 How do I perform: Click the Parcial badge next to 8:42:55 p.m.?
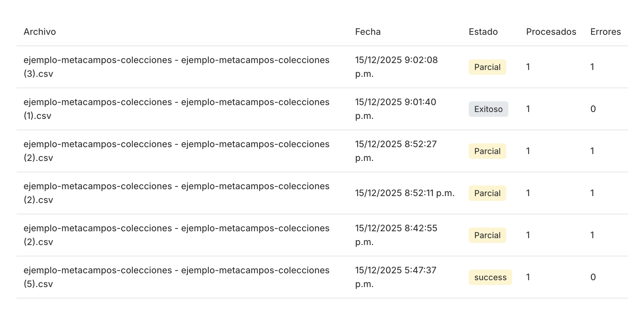(x=487, y=235)
